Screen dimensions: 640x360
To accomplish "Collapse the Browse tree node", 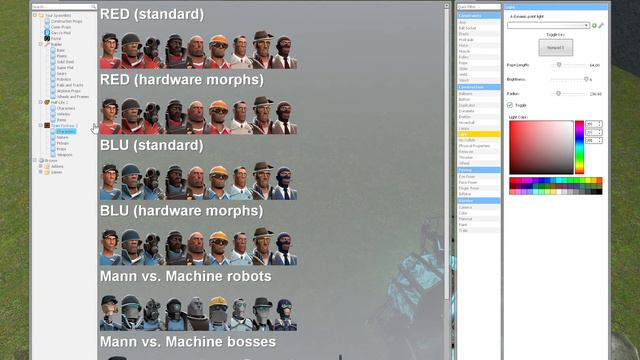I will (x=35, y=160).
